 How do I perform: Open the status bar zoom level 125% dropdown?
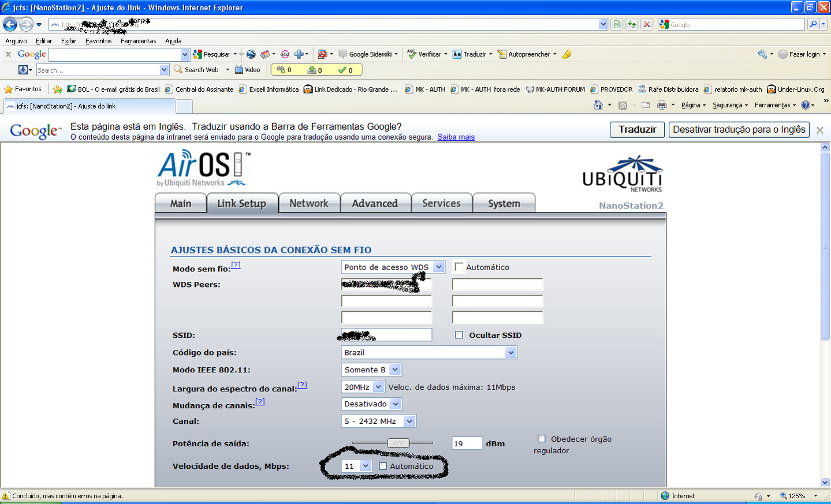click(815, 496)
